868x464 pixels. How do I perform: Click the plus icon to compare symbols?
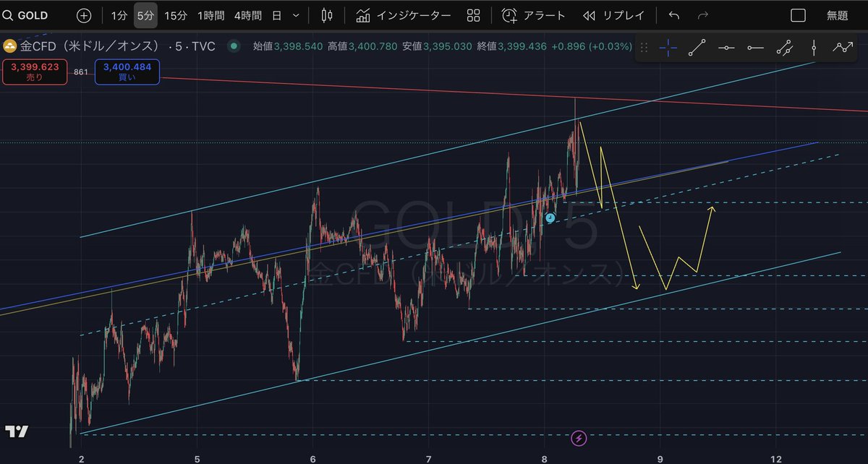coord(84,15)
